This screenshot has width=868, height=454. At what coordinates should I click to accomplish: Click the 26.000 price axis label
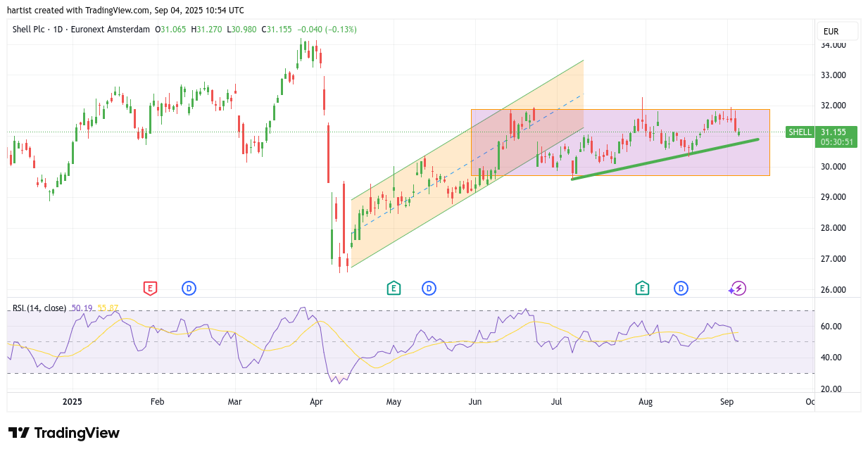point(834,290)
